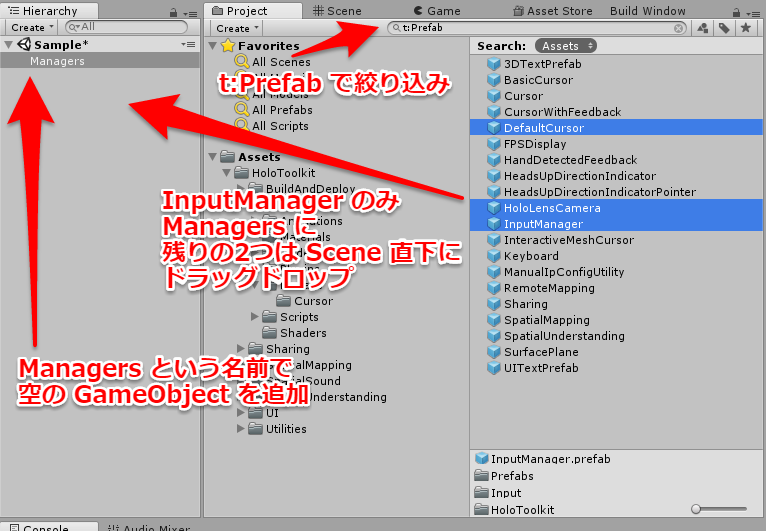This screenshot has width=766, height=531.
Task: Open the Hierarchy panel context menu
Action: (x=190, y=14)
